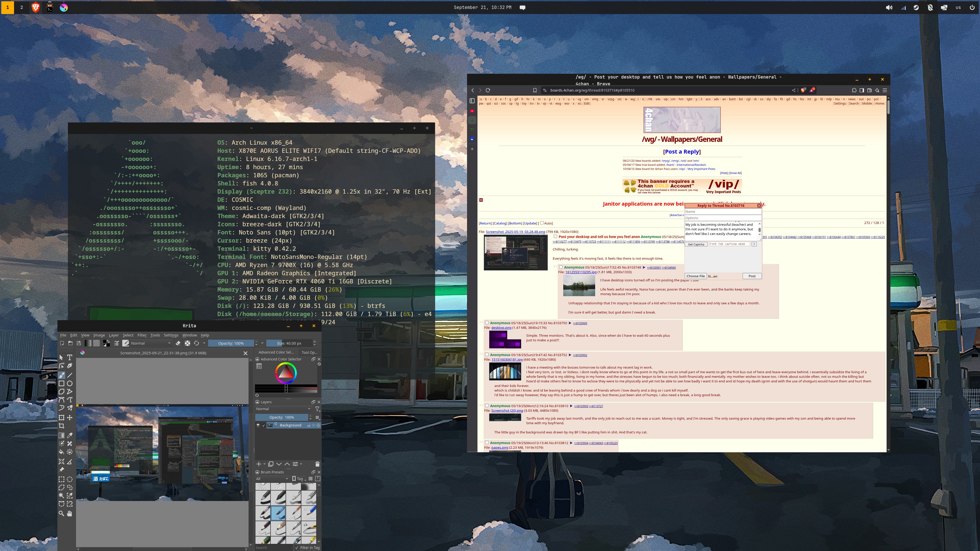The height and width of the screenshot is (551, 980).
Task: Click the Brave Shields icon in address bar
Action: (x=803, y=90)
